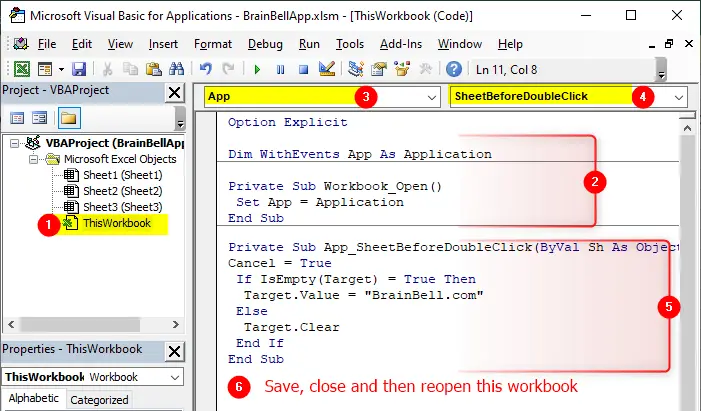Click the Copy icon in toolbar
Image resolution: width=701 pixels, height=411 pixels.
click(x=131, y=69)
